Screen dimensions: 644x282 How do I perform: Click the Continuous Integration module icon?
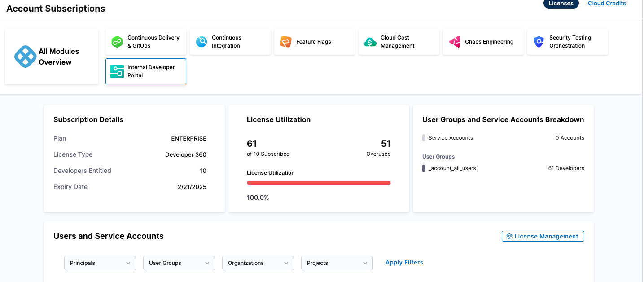[x=202, y=42]
